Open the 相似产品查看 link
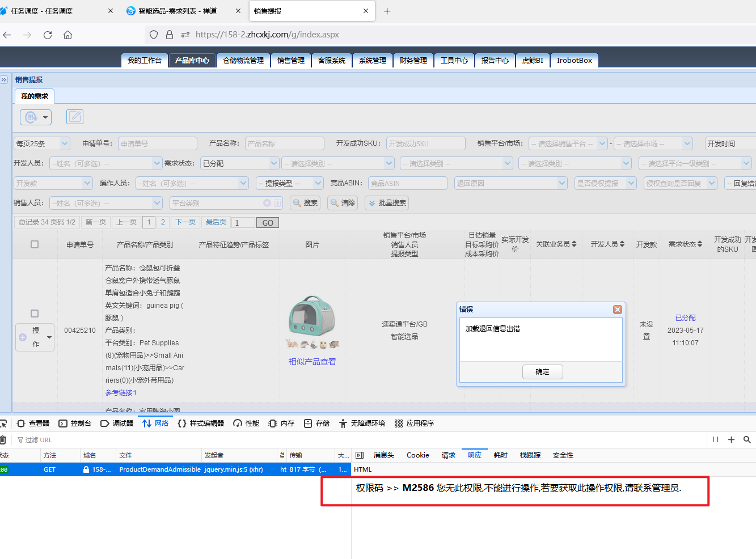This screenshot has width=756, height=559. [312, 362]
